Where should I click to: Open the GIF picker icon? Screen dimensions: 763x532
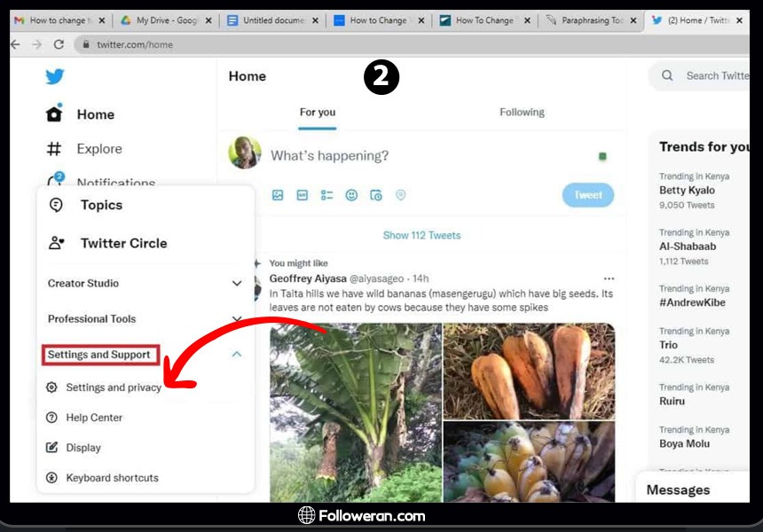pyautogui.click(x=303, y=195)
